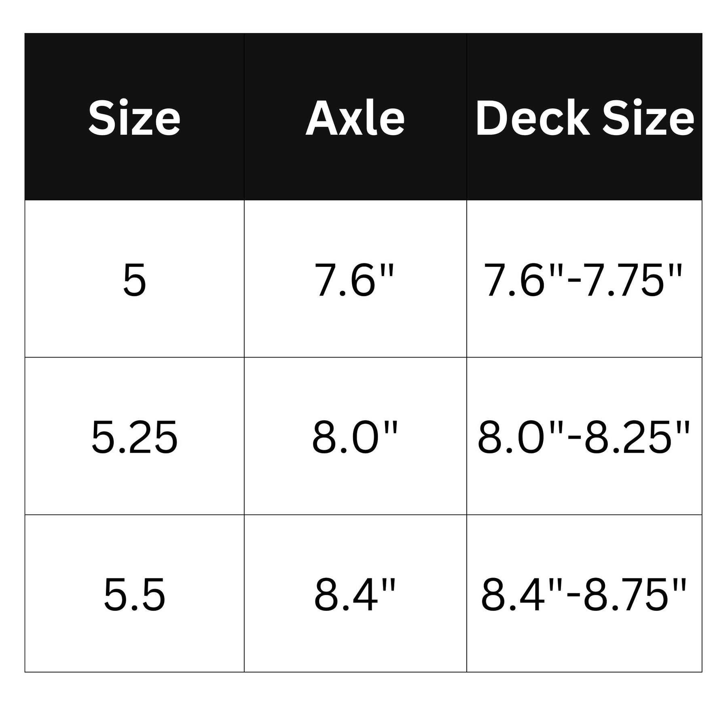728x728 pixels.
Task: Select the 7.6"-7.75" deck size cell
Action: (584, 279)
